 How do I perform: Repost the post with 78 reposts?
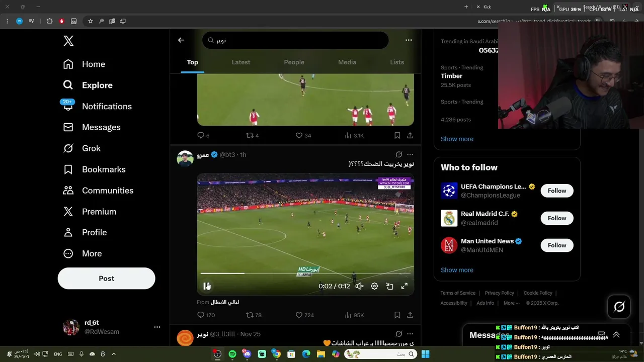tap(254, 315)
